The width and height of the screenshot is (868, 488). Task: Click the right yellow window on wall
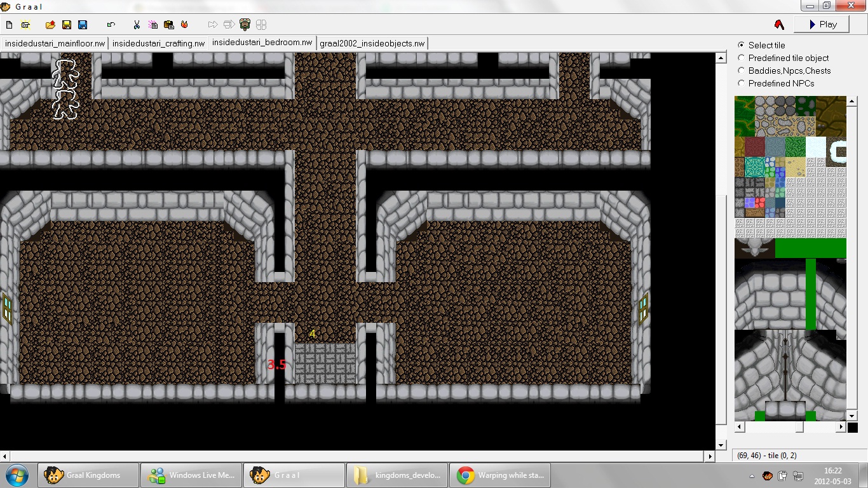[x=643, y=309]
